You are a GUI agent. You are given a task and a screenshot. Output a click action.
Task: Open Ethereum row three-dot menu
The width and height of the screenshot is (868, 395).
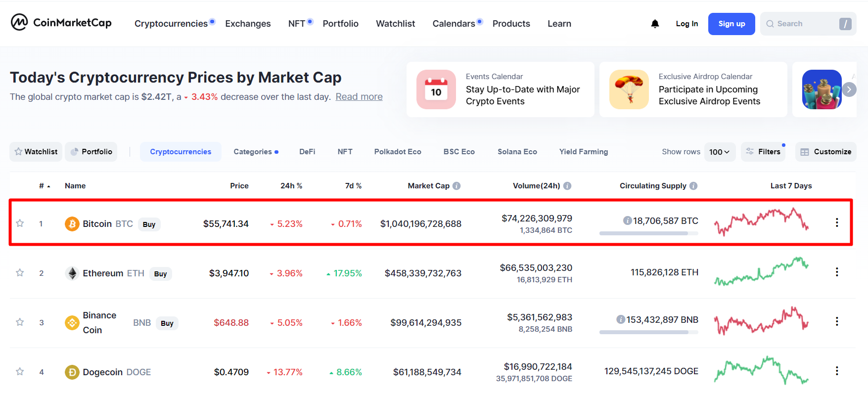[837, 272]
